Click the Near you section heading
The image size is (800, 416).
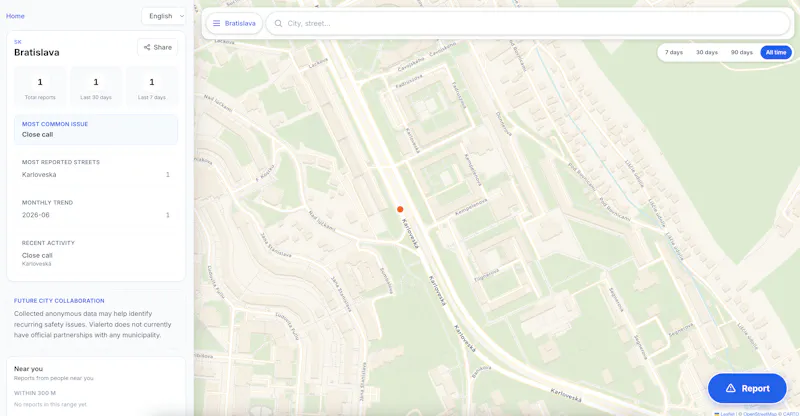click(29, 369)
